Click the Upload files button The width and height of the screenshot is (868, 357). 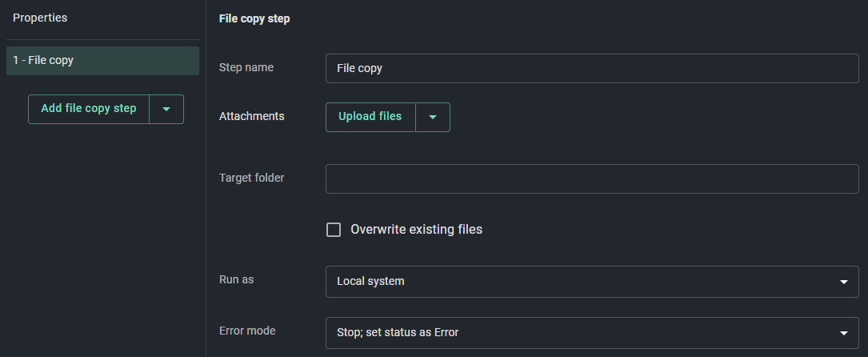(x=370, y=118)
